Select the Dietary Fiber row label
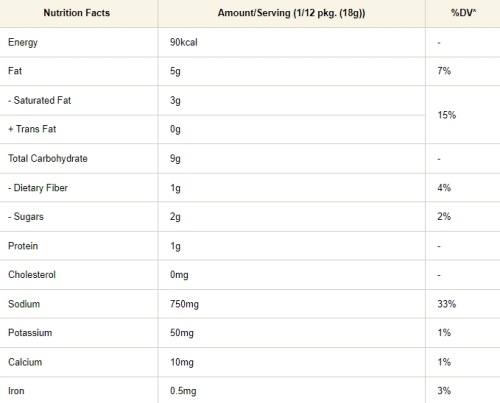Image resolution: width=500 pixels, height=403 pixels. 38,188
